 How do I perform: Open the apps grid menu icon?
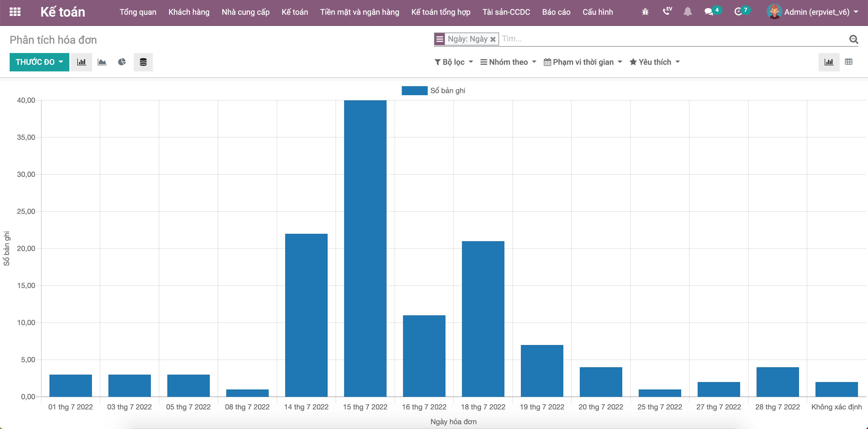click(15, 12)
